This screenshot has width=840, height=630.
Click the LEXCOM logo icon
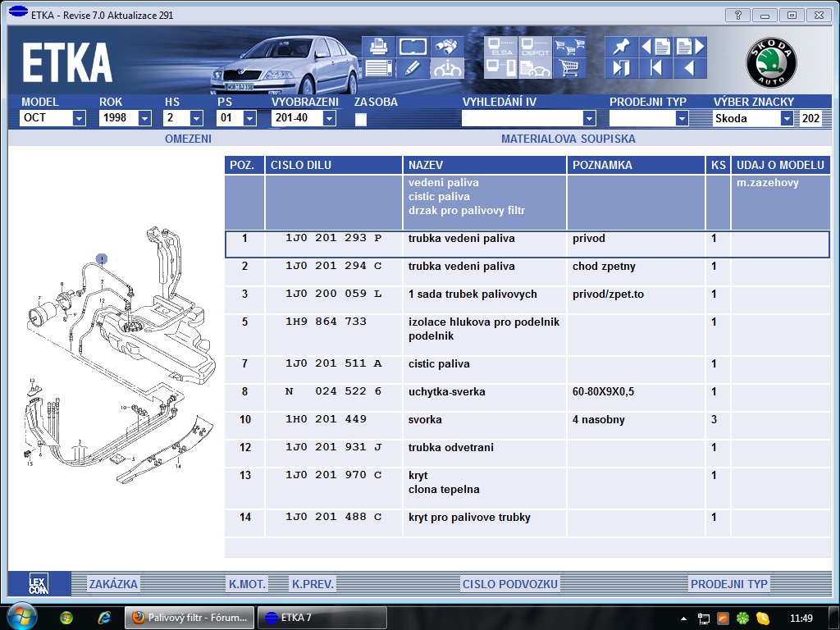[x=39, y=584]
